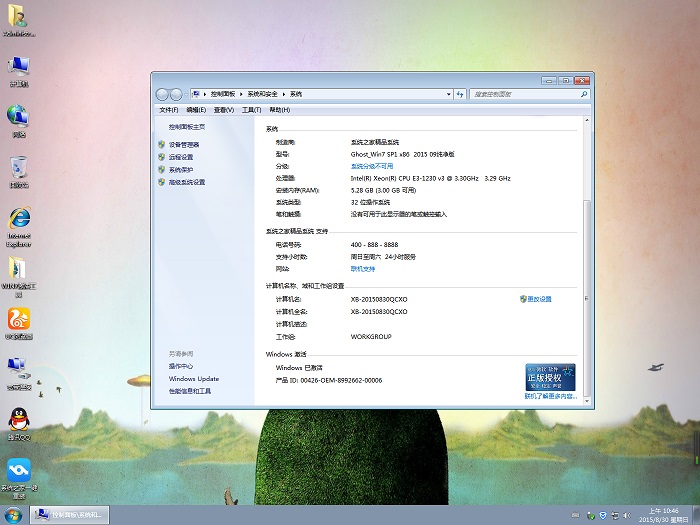Open the Network desktop icon
The width and height of the screenshot is (700, 525).
[18, 121]
